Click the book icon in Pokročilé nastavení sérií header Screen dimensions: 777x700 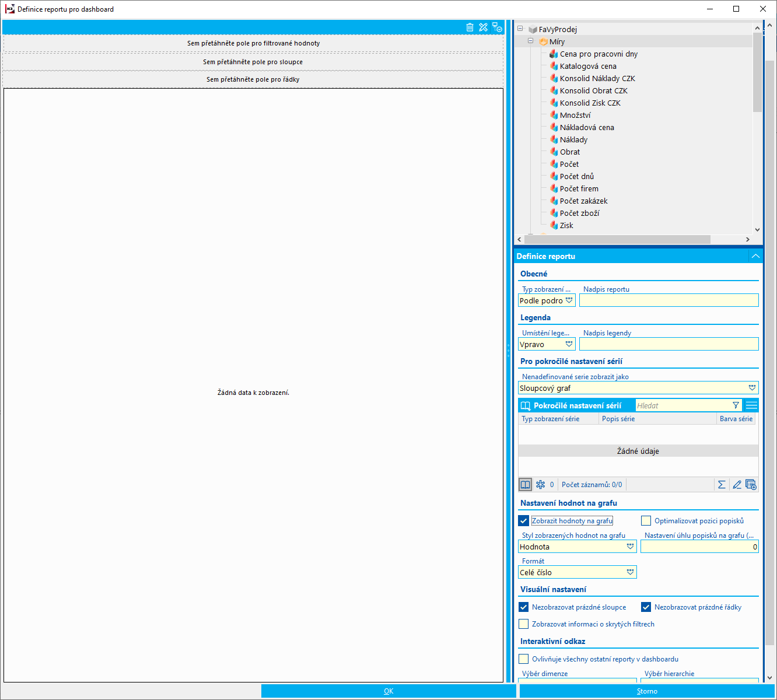(526, 405)
